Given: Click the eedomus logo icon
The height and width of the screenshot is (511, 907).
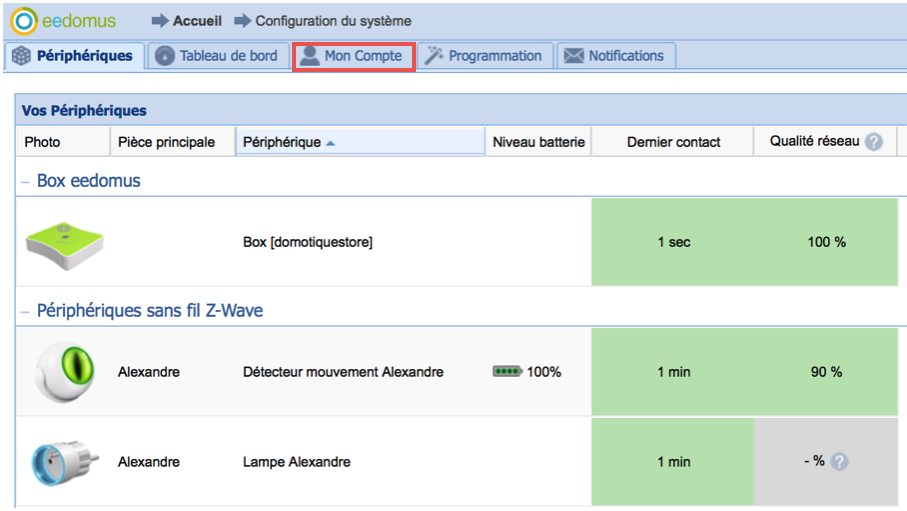Looking at the screenshot, I should point(23,20).
